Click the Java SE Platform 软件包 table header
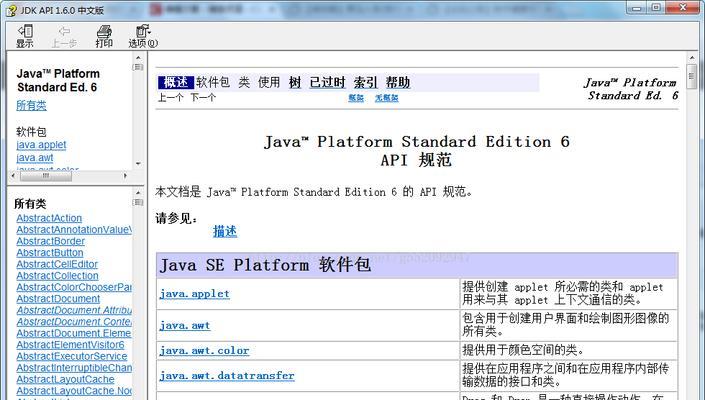Viewport: 705px width, 400px height. tap(417, 265)
